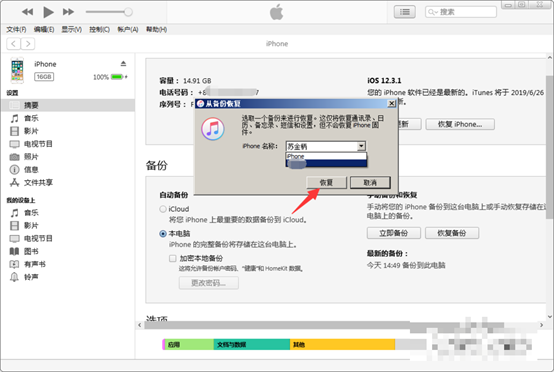This screenshot has height=372, width=554.
Task: Open the 编辑(E) menu
Action: (x=44, y=30)
